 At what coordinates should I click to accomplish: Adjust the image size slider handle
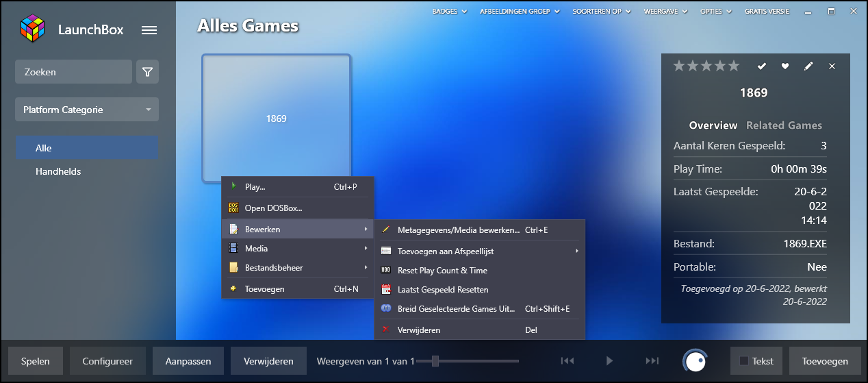click(435, 361)
